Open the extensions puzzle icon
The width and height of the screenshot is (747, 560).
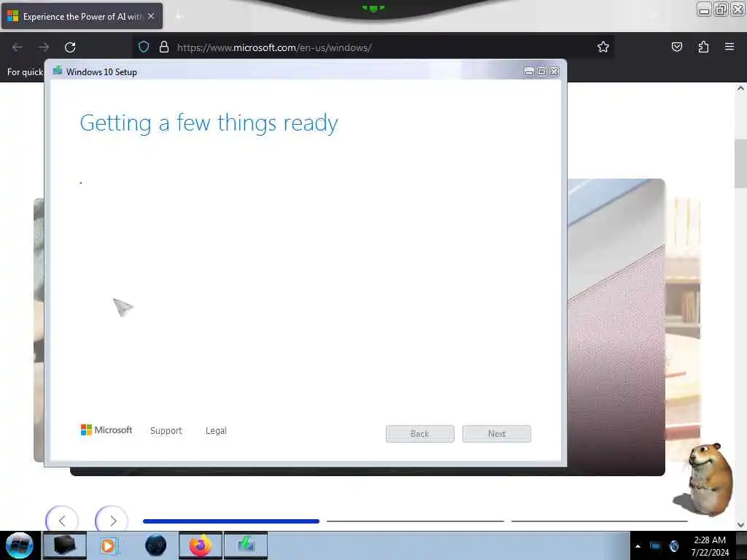(x=703, y=47)
